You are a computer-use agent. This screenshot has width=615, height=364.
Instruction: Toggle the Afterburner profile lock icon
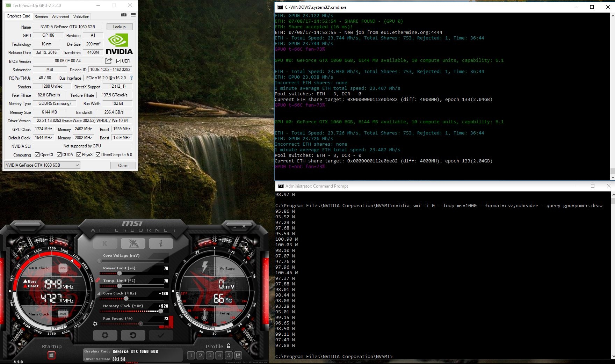(x=229, y=346)
